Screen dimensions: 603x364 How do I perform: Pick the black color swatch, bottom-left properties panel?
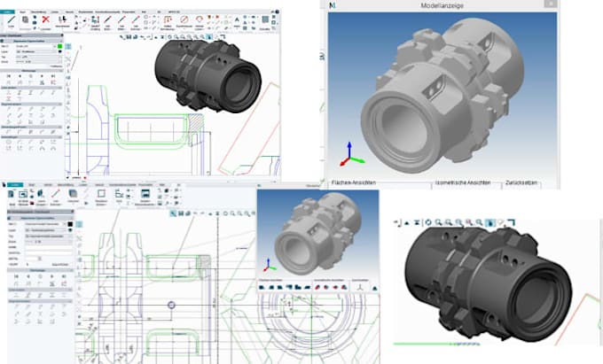click(70, 224)
